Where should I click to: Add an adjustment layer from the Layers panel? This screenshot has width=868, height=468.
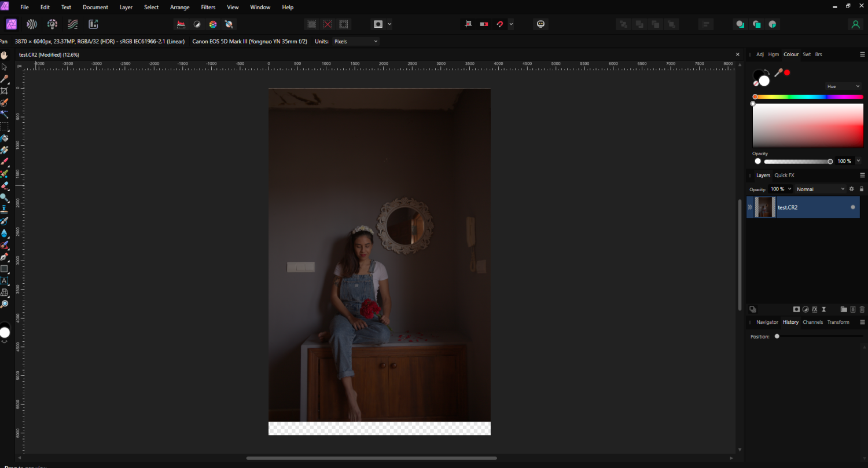pyautogui.click(x=805, y=309)
